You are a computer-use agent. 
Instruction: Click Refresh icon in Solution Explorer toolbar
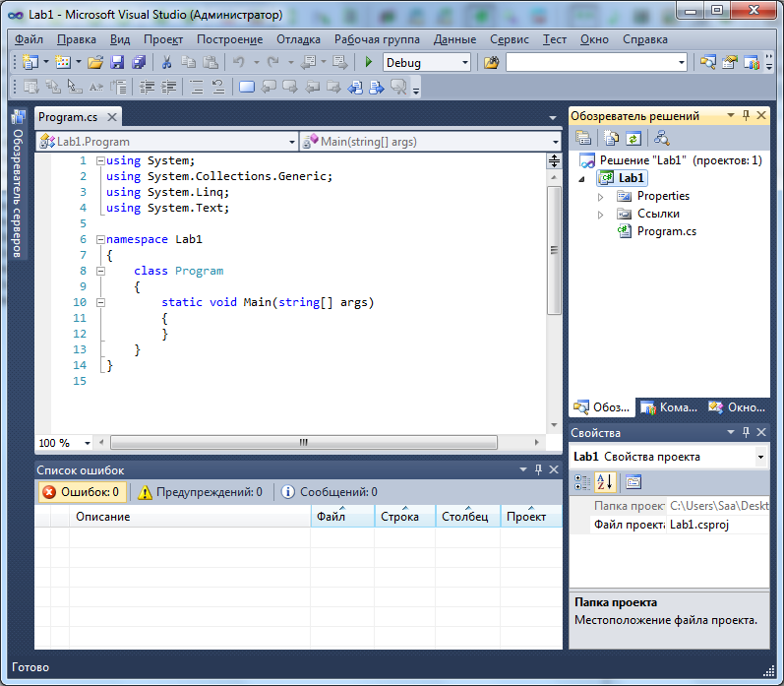633,138
